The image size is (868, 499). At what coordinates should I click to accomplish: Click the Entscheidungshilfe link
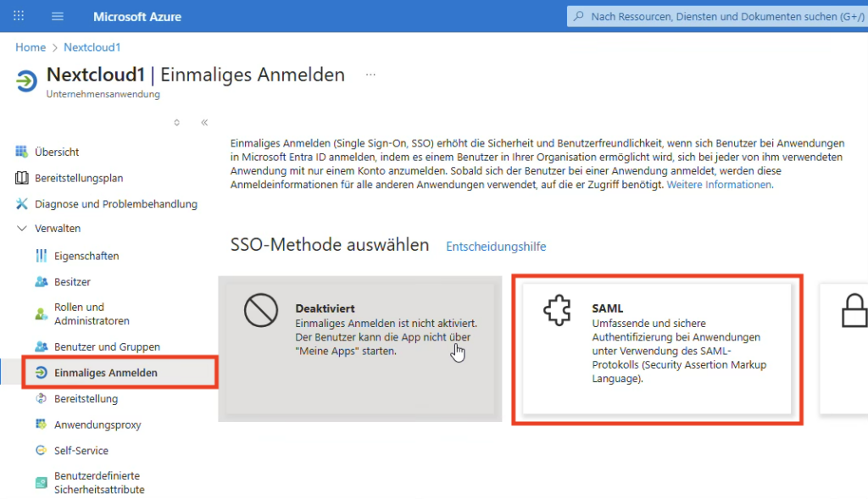pos(496,247)
